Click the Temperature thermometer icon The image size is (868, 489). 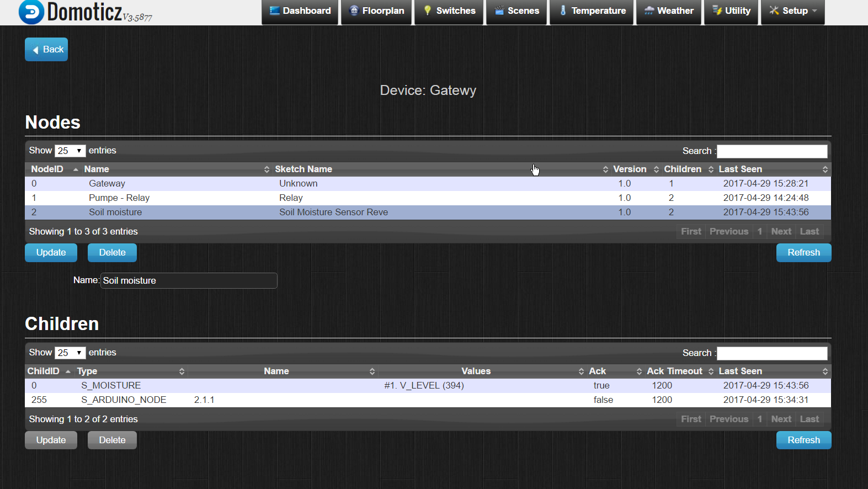(x=563, y=10)
